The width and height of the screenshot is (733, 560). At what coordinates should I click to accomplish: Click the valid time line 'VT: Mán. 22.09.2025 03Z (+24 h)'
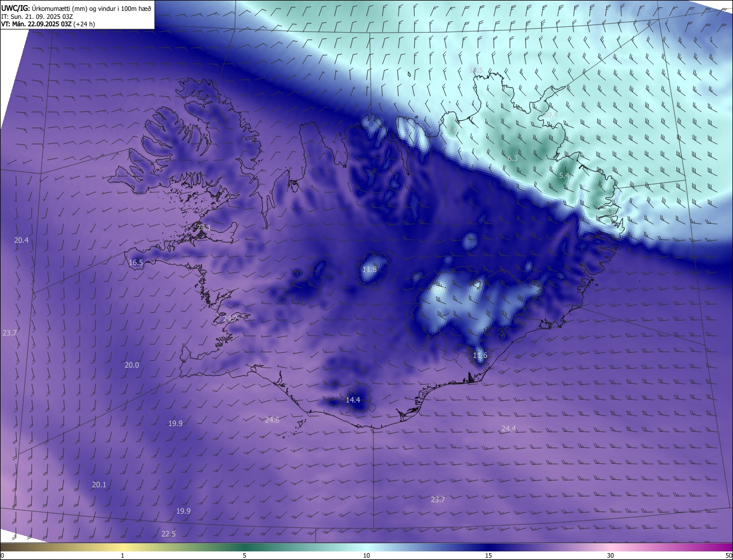coord(49,25)
